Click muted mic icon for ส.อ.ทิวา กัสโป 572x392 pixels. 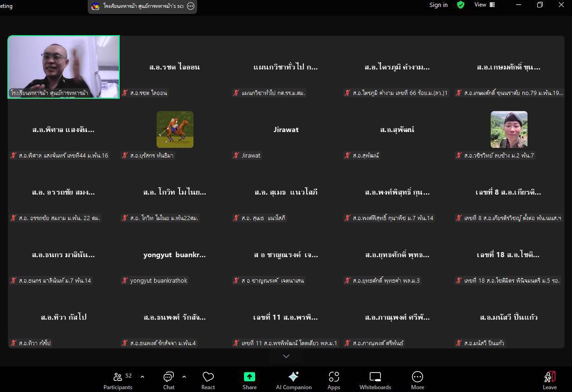point(13,343)
